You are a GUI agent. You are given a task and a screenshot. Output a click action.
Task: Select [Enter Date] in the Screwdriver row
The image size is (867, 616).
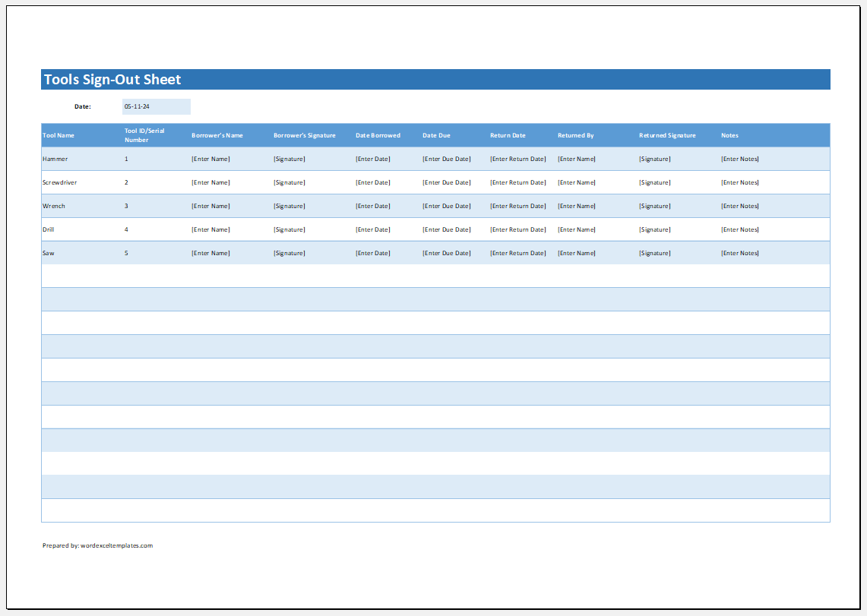[x=372, y=182]
